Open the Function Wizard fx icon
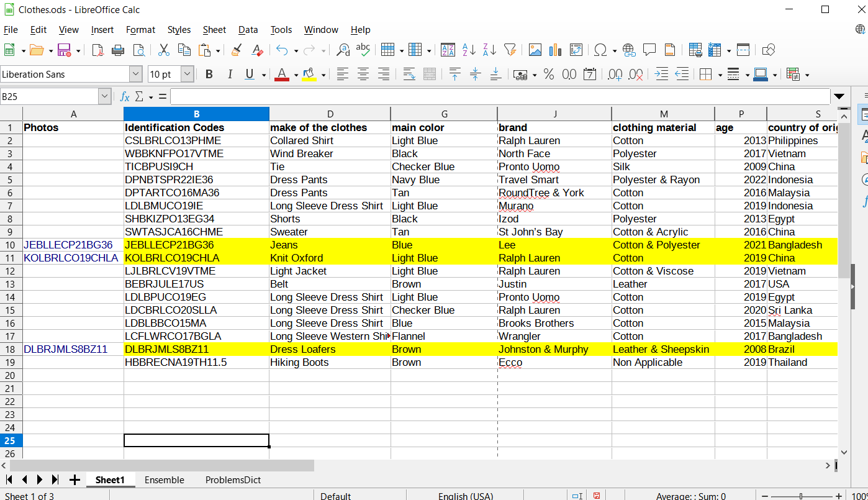 (125, 97)
